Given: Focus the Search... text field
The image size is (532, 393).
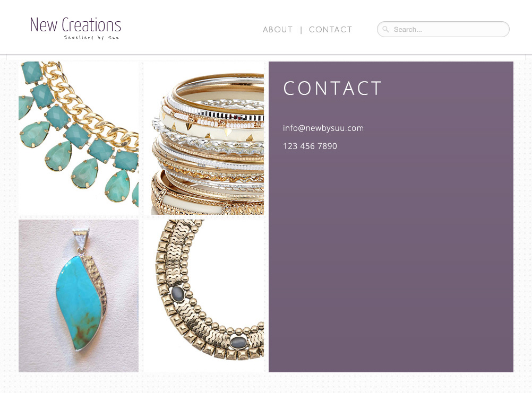Looking at the screenshot, I should (x=443, y=29).
